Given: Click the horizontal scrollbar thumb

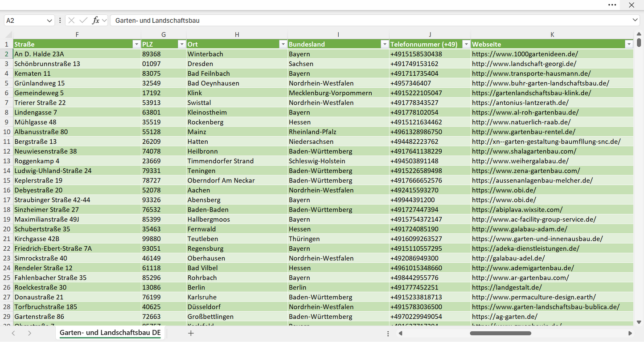Looking at the screenshot, I should pyautogui.click(x=500, y=333).
